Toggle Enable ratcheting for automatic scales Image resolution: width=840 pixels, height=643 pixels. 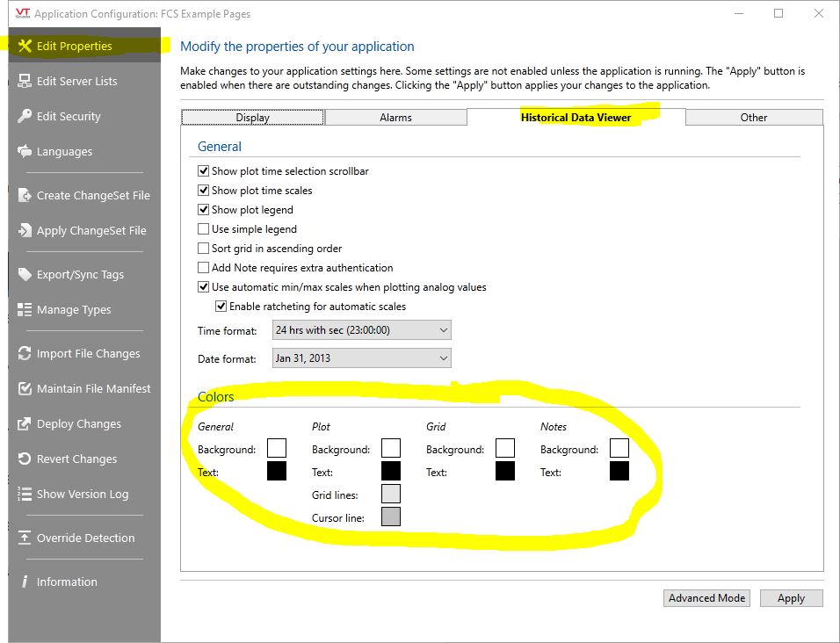(221, 307)
